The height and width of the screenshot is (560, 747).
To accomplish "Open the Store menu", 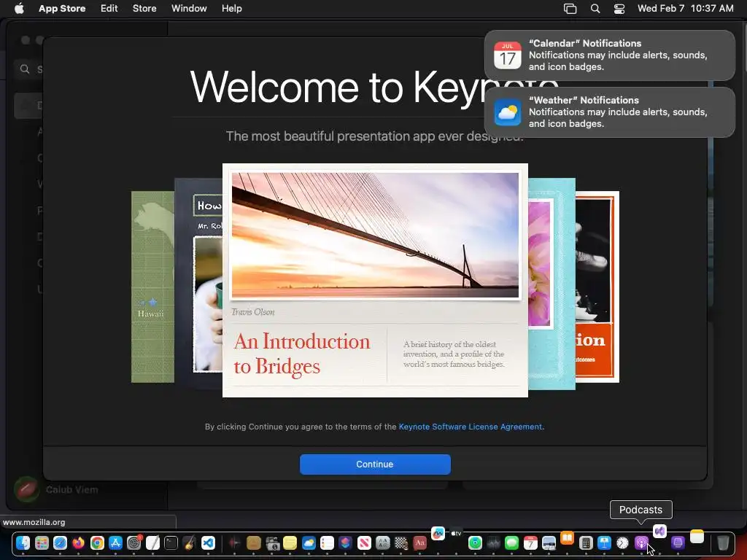I will pyautogui.click(x=144, y=8).
